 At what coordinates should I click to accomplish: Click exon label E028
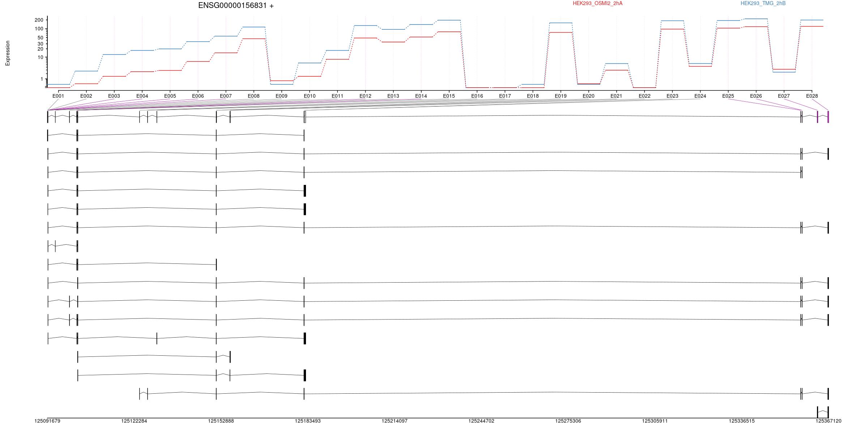[812, 96]
